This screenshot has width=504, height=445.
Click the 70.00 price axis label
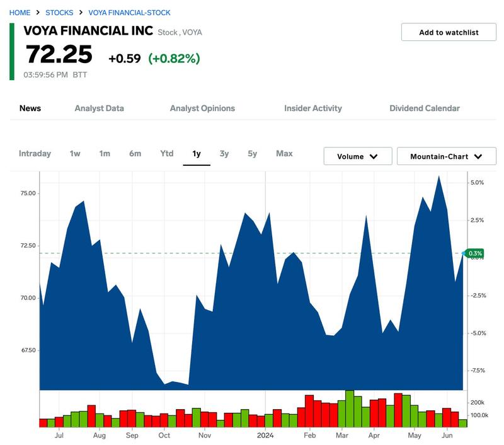pos(28,298)
